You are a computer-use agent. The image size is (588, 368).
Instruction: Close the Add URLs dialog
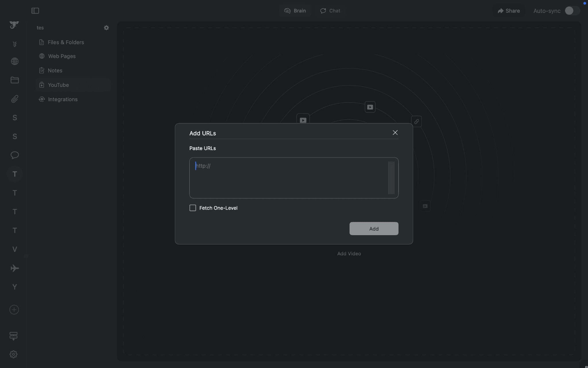[x=395, y=133]
